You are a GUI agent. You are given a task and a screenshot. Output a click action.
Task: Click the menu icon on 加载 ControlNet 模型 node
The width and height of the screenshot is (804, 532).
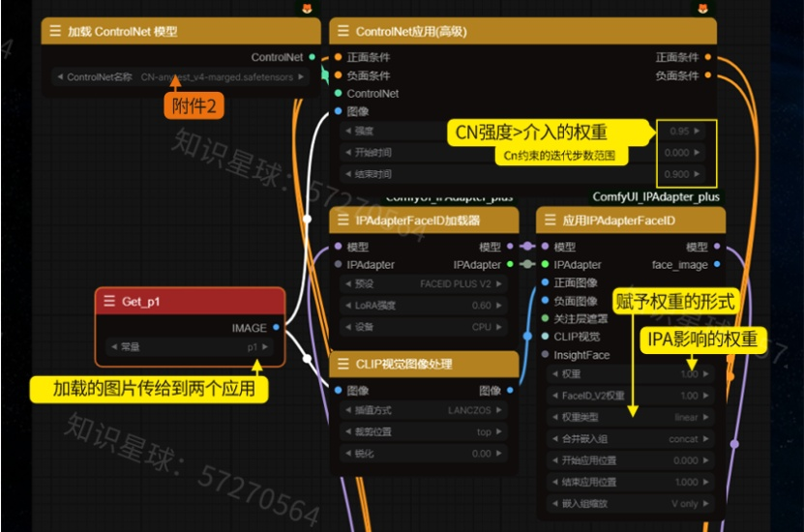tap(54, 31)
